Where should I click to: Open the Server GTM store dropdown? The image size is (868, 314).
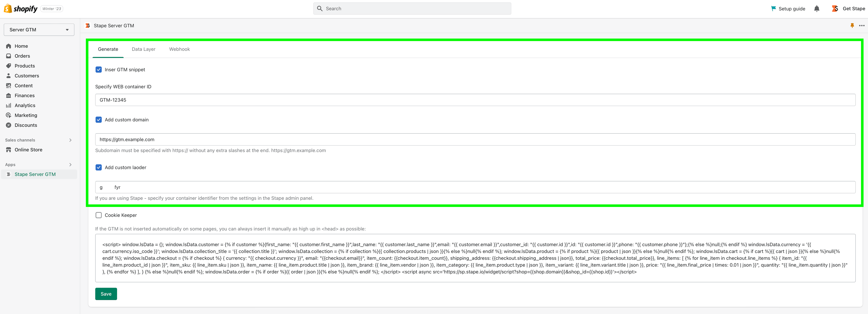(x=39, y=30)
